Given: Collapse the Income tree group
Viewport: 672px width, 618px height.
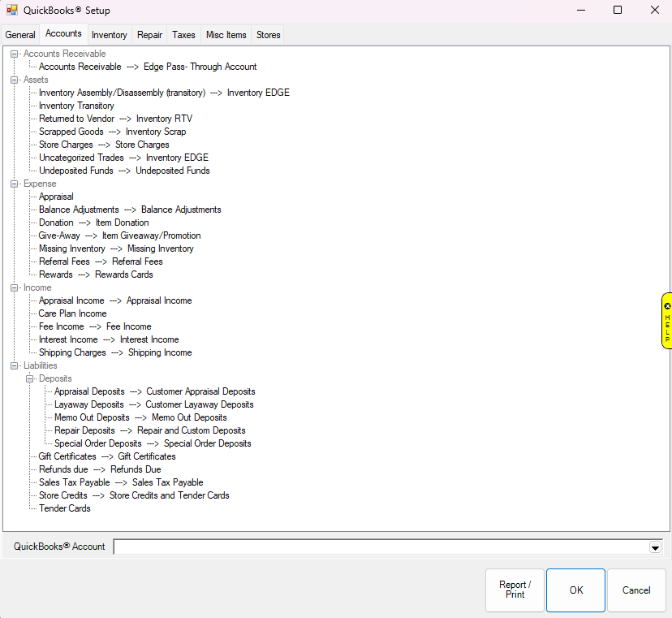Looking at the screenshot, I should [15, 287].
